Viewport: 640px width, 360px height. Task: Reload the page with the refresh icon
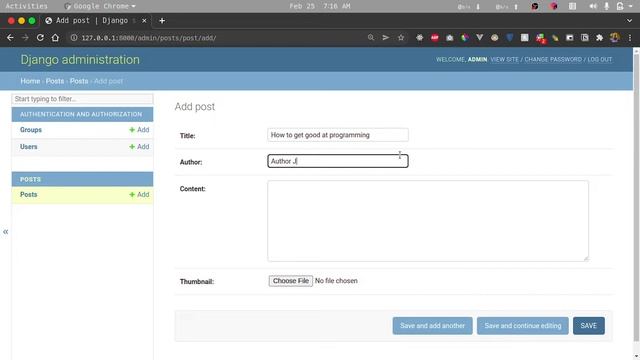40,38
